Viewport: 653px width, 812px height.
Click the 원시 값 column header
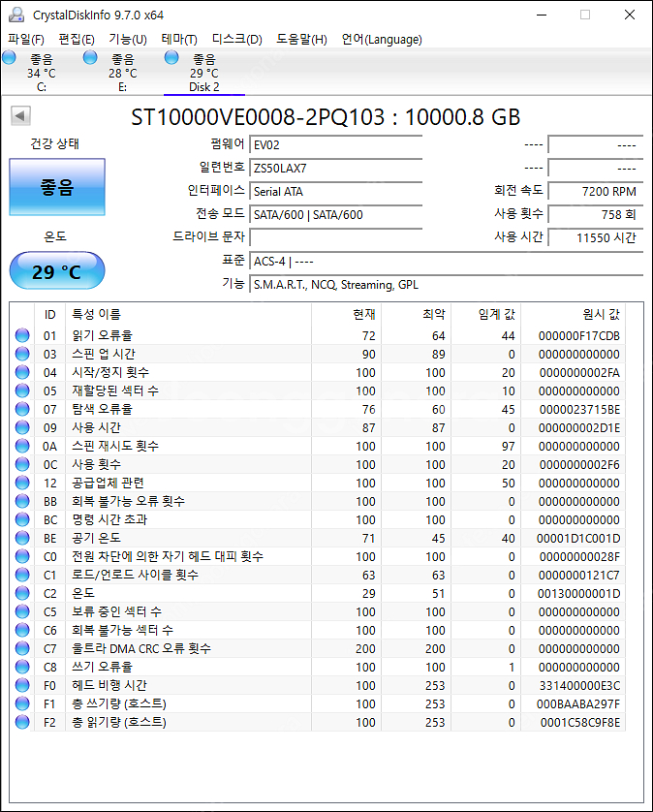click(x=601, y=314)
